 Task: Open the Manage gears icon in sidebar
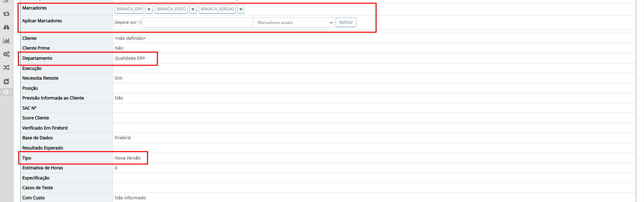pos(6,54)
